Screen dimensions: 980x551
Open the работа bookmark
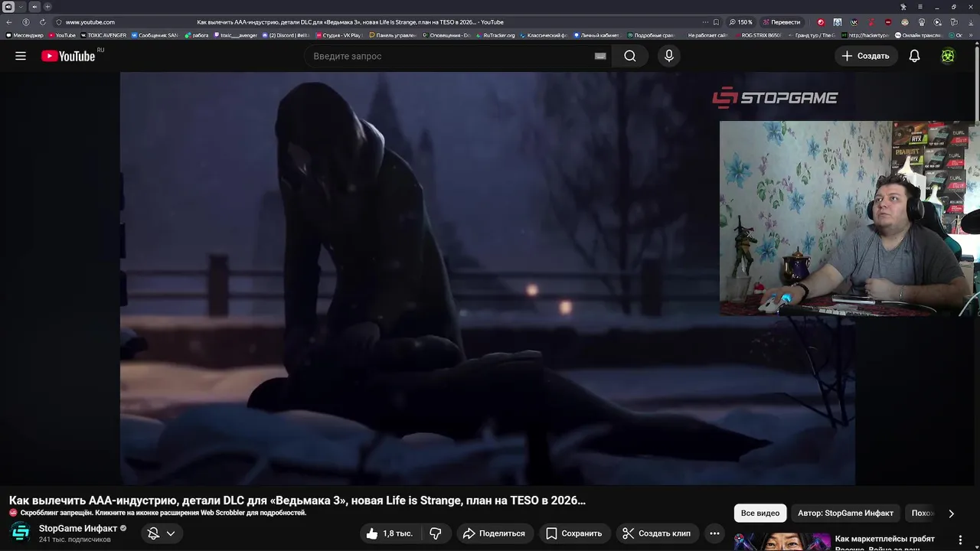tap(197, 35)
